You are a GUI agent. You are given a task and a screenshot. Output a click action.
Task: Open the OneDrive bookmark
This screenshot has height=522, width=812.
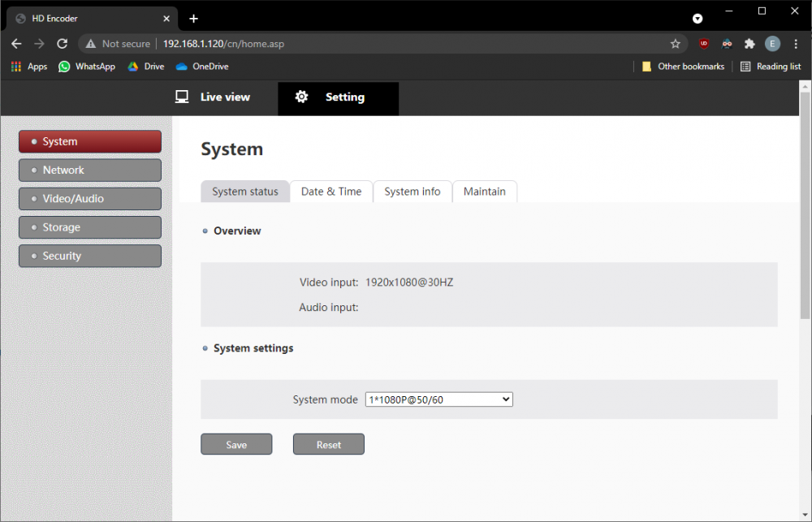pyautogui.click(x=202, y=67)
